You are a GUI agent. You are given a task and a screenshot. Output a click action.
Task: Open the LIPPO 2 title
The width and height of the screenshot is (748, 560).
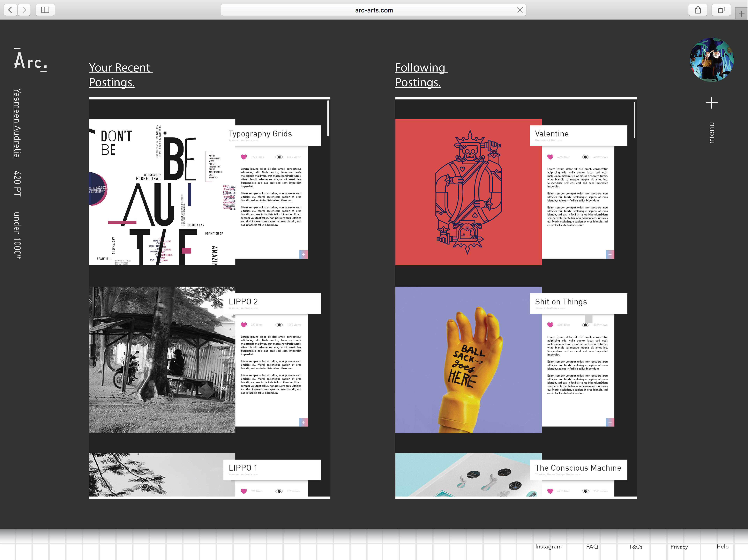point(243,302)
